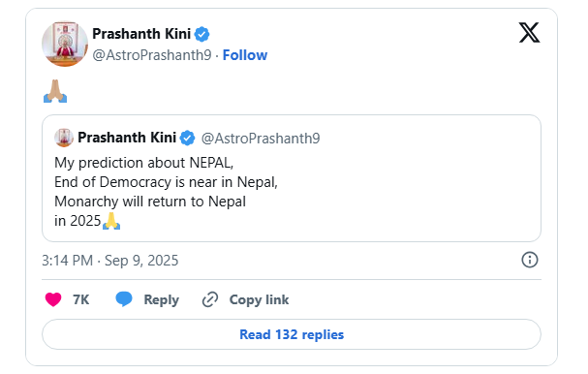The image size is (588, 374).
Task: Like the tweet with the heart icon
Action: 53,299
